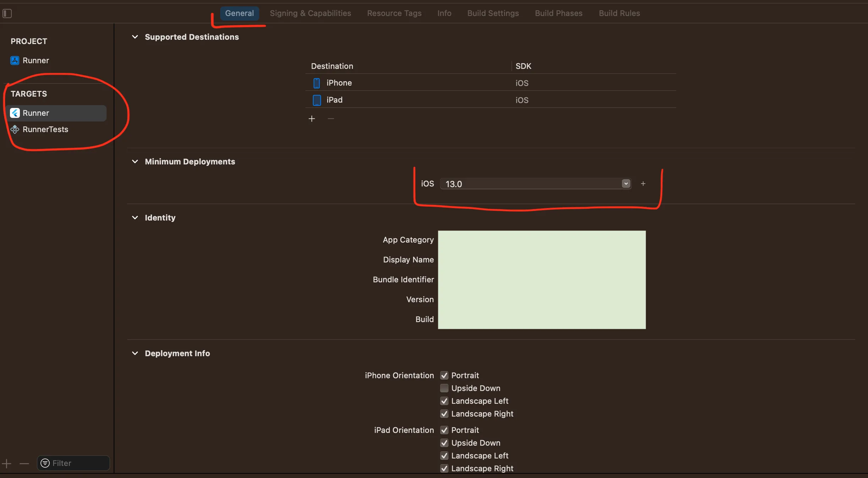Select the Runner project blueprint icon
The width and height of the screenshot is (868, 478).
click(15, 60)
